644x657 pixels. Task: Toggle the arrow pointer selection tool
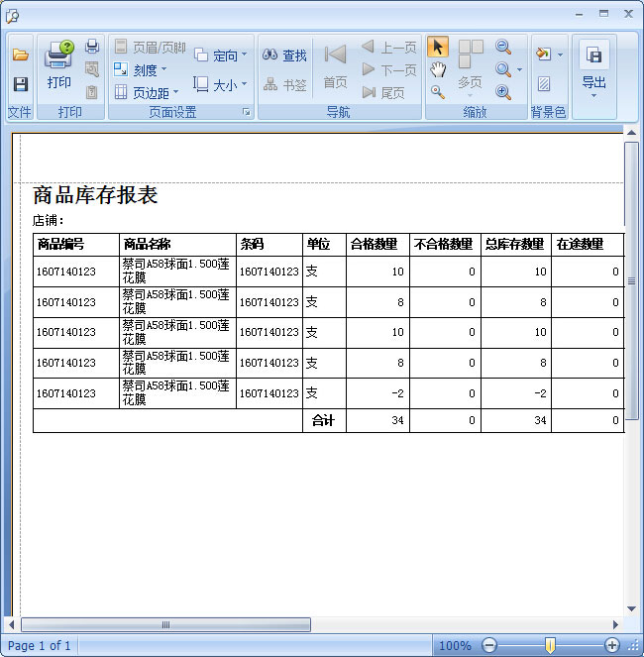pyautogui.click(x=438, y=48)
